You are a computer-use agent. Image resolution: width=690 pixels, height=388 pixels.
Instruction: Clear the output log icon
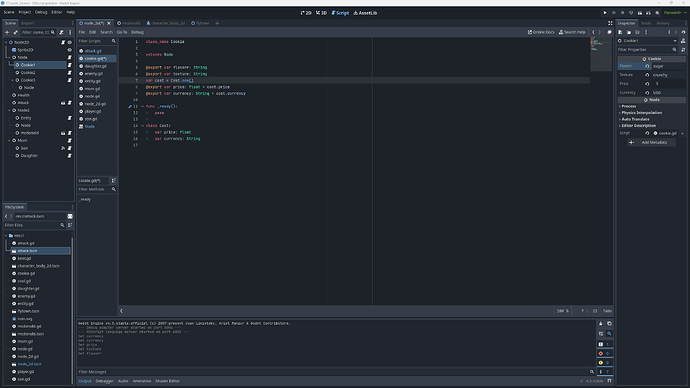tap(601, 324)
